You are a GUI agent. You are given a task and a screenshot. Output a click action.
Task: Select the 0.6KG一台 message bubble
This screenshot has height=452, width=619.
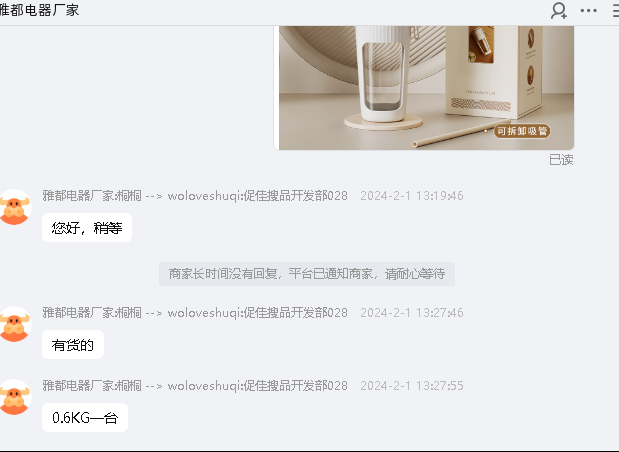(x=85, y=418)
